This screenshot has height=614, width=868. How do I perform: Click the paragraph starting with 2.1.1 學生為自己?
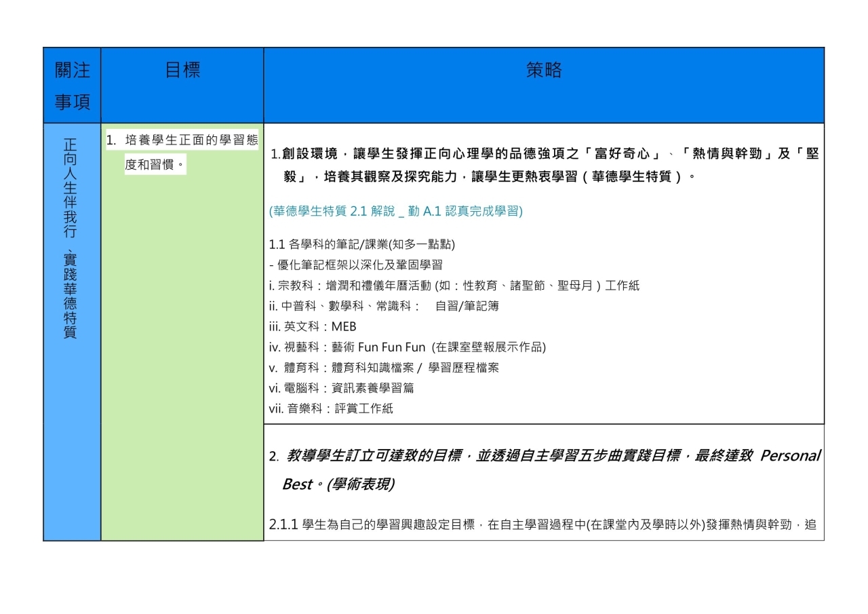(x=542, y=524)
